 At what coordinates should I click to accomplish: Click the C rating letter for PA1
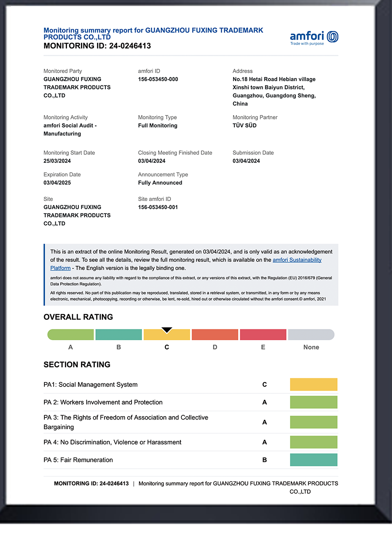click(x=264, y=385)
